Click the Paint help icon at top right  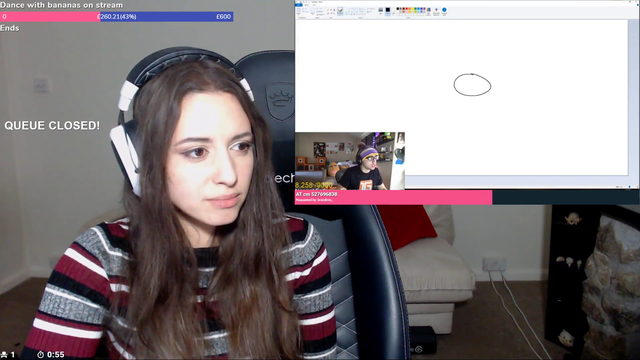(x=638, y=5)
